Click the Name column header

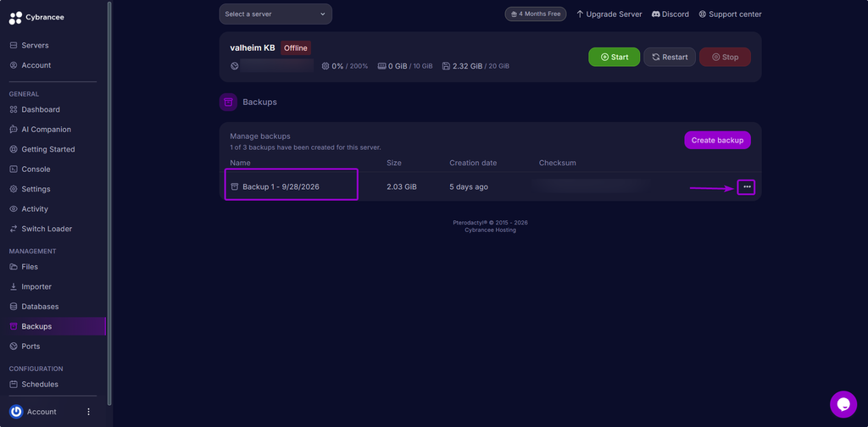click(x=240, y=163)
